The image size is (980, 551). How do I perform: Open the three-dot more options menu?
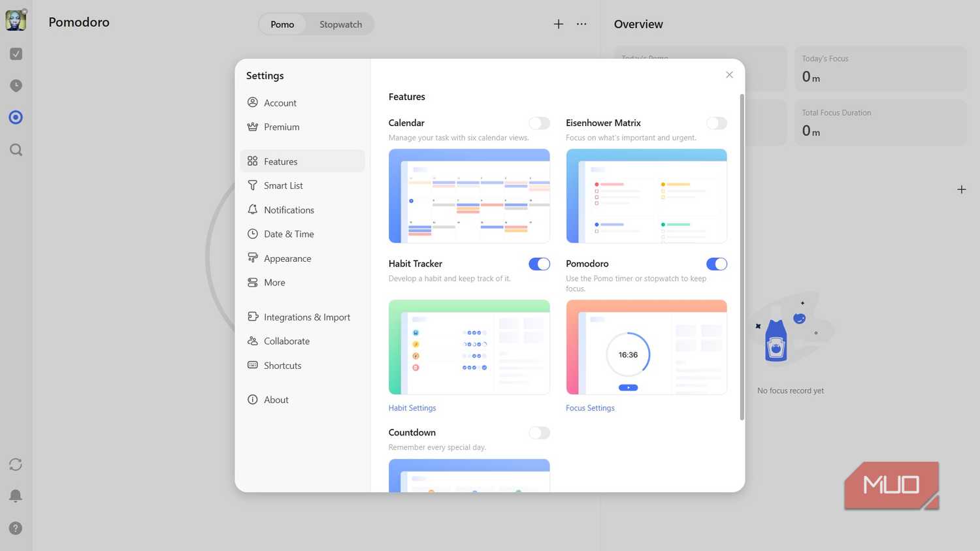(581, 24)
